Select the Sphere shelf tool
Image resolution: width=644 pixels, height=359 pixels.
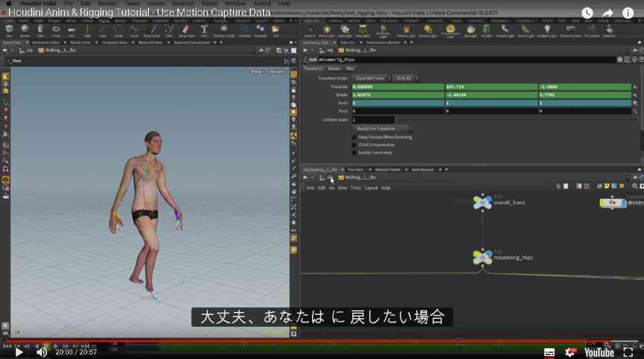click(25, 29)
